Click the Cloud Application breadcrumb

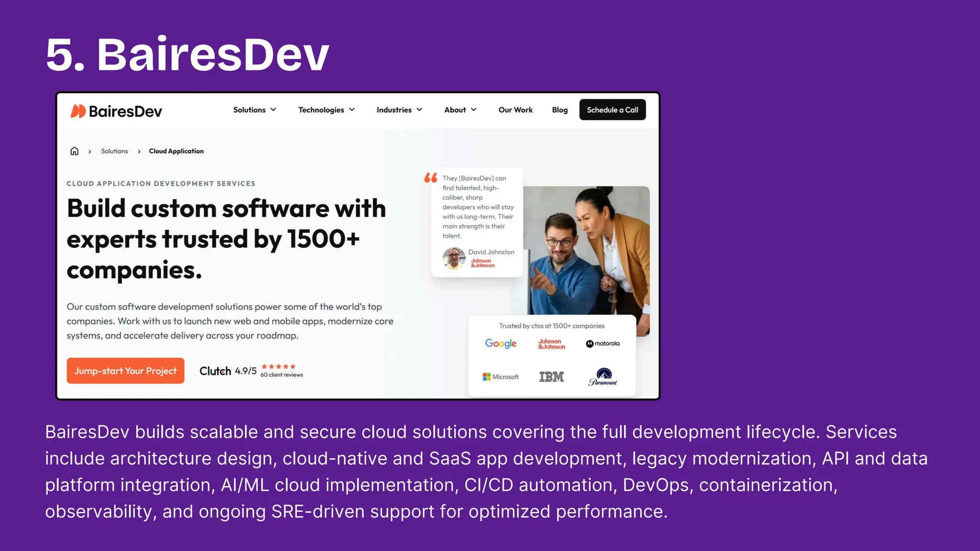[176, 151]
